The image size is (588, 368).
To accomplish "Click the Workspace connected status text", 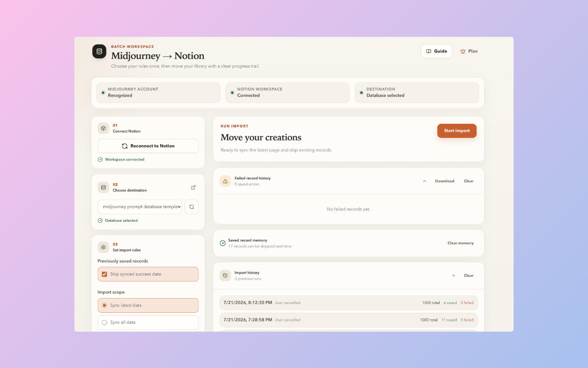I will tap(124, 160).
